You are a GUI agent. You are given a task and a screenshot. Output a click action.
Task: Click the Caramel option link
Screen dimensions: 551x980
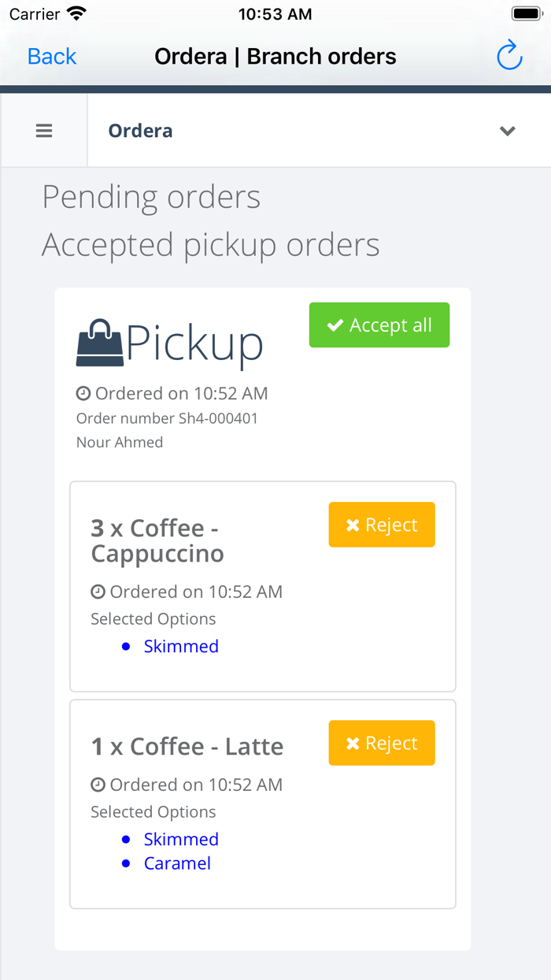coord(177,863)
